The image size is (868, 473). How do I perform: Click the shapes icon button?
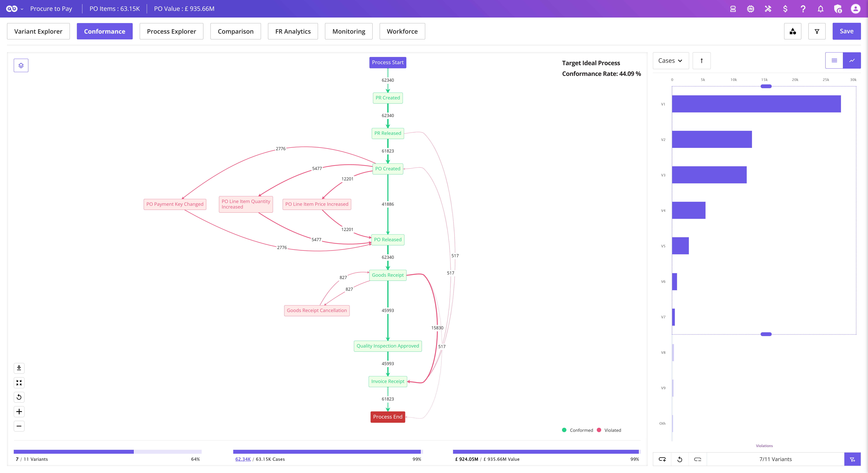792,31
